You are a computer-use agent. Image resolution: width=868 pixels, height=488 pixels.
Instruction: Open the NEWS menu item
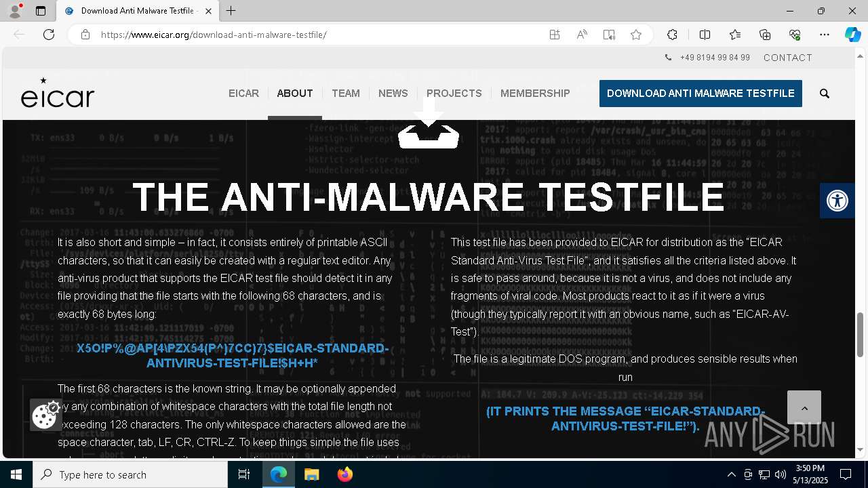(x=393, y=94)
